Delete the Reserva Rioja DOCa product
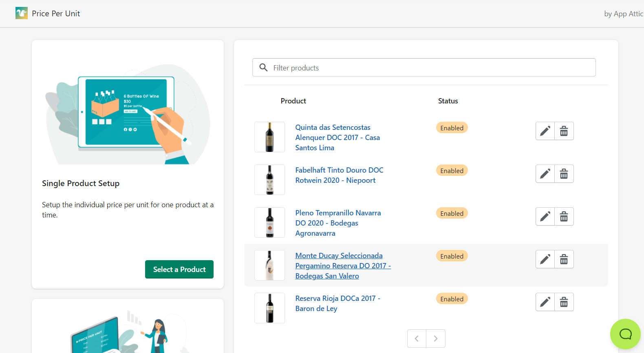The width and height of the screenshot is (644, 353). [x=564, y=302]
